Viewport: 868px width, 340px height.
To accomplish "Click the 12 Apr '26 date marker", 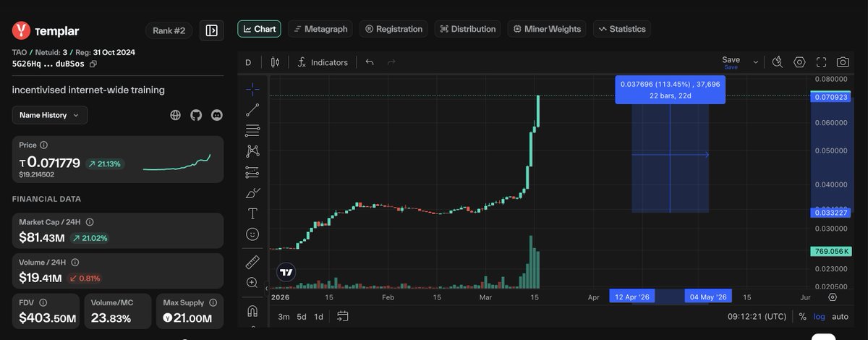I will click(x=632, y=297).
